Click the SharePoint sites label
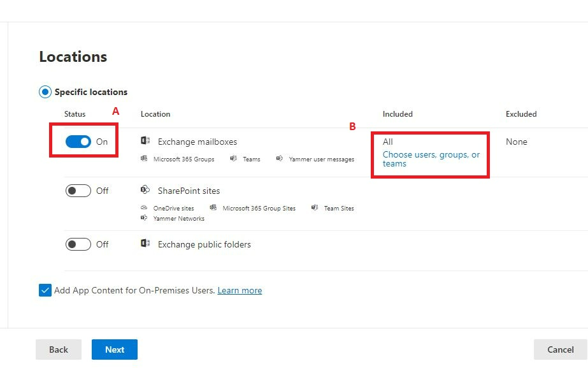The image size is (588, 368). (x=189, y=191)
